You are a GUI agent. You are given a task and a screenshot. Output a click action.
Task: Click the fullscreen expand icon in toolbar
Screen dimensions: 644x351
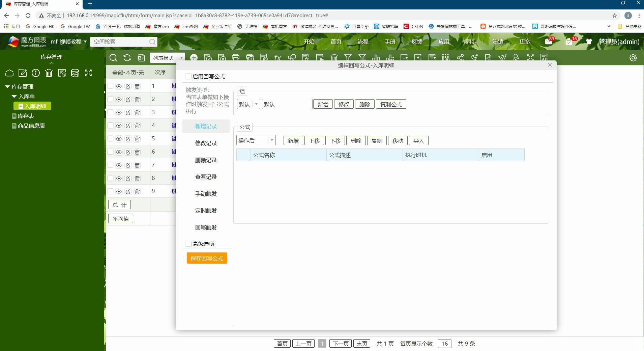pyautogui.click(x=530, y=58)
